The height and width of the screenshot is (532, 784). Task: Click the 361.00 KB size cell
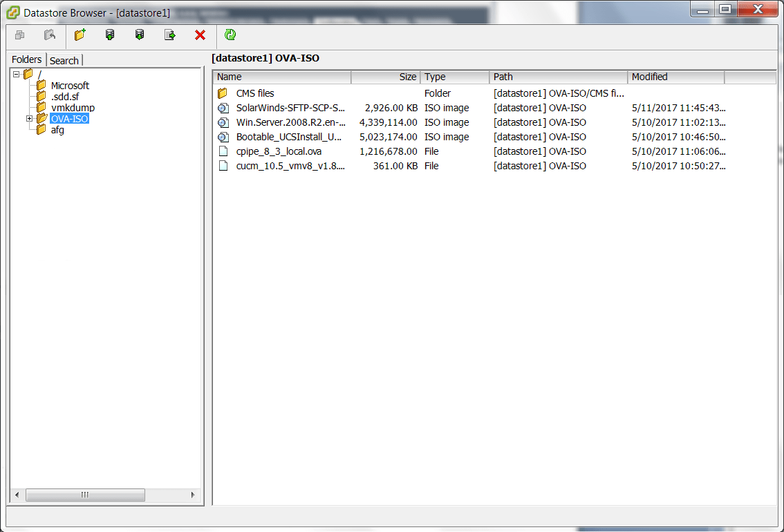[x=395, y=166]
